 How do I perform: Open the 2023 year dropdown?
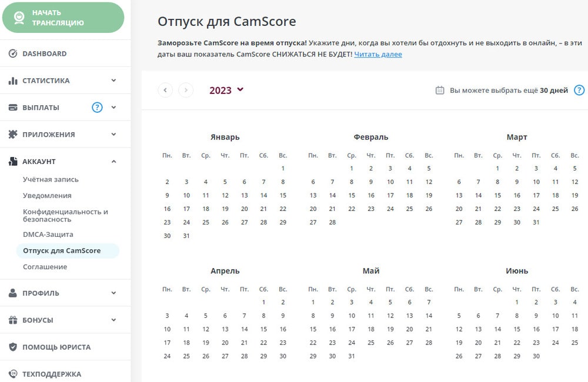(226, 91)
